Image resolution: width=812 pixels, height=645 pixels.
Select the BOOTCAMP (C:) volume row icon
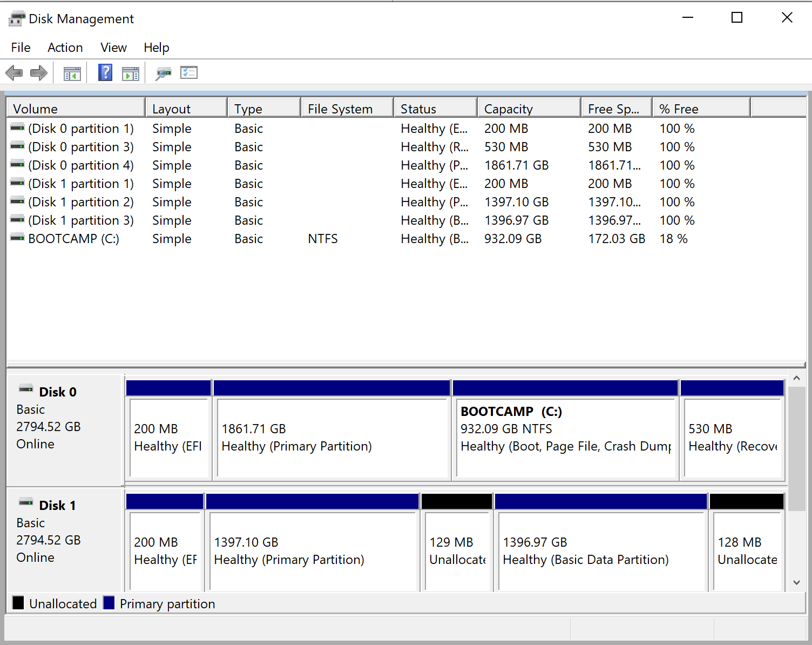17,238
